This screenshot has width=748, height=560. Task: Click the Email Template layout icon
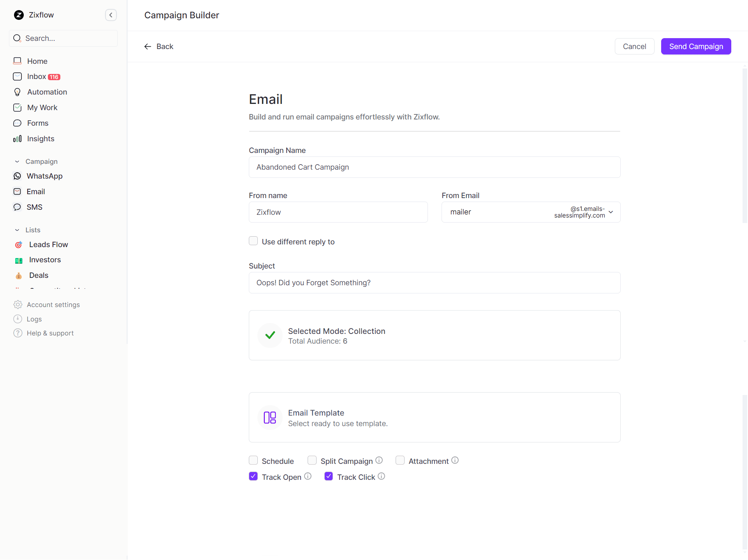pos(269,418)
